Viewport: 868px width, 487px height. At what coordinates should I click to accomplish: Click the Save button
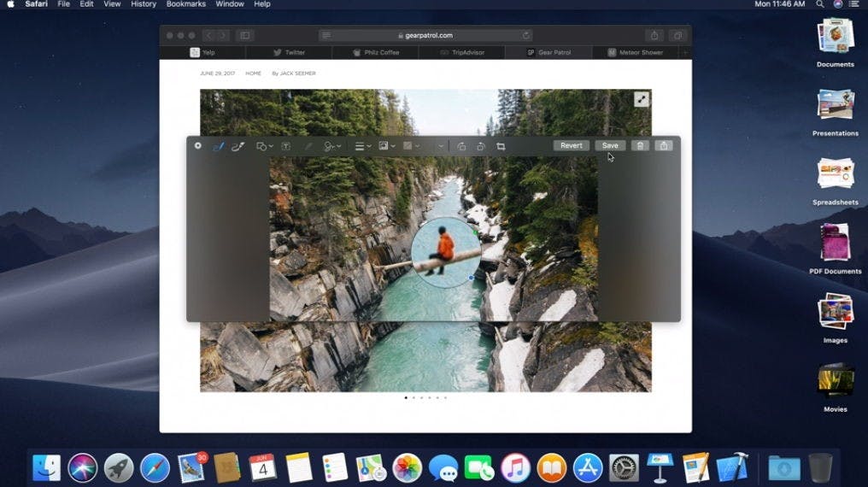click(610, 145)
